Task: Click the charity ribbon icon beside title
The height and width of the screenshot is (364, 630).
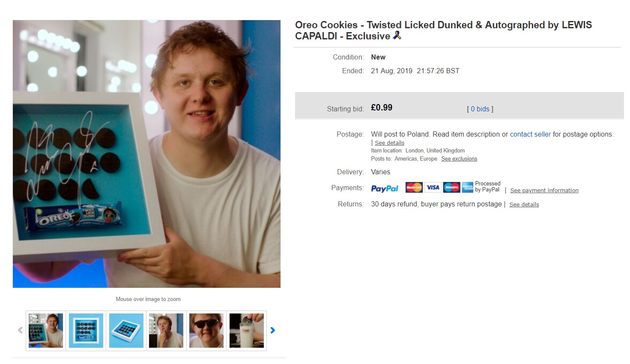Action: tap(397, 35)
